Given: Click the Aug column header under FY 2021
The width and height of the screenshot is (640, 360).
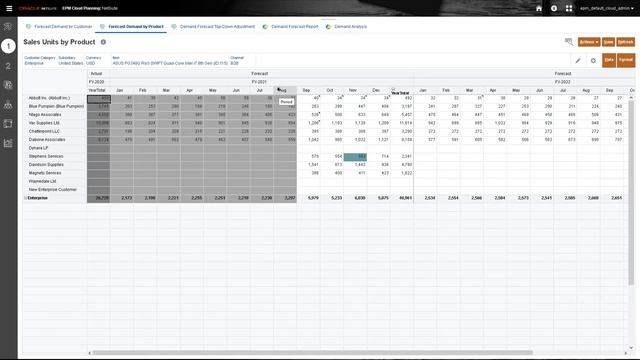Looking at the screenshot, I should (x=285, y=90).
